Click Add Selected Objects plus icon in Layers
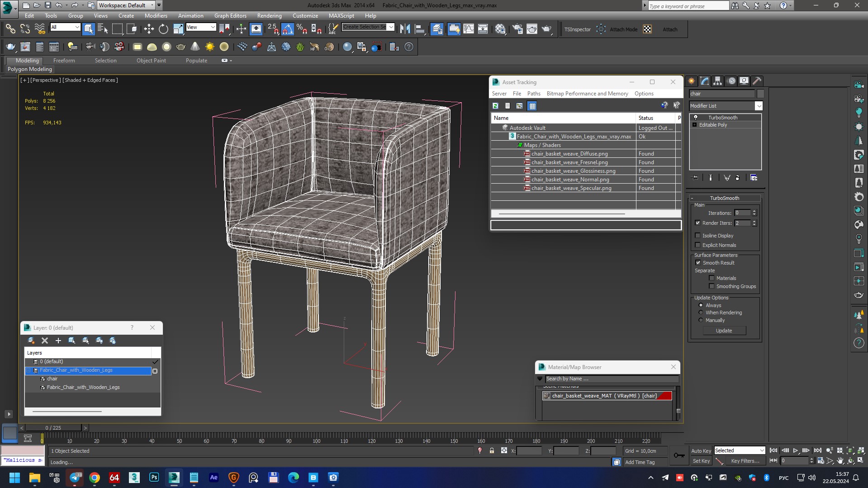The width and height of the screenshot is (868, 488). point(58,341)
